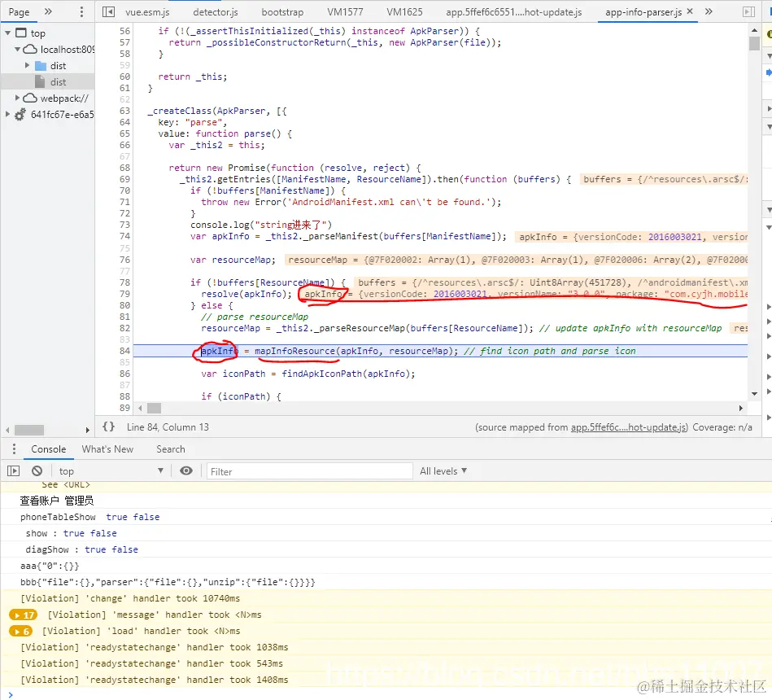Click the 'Coverage: n/a' status text

pos(722,427)
